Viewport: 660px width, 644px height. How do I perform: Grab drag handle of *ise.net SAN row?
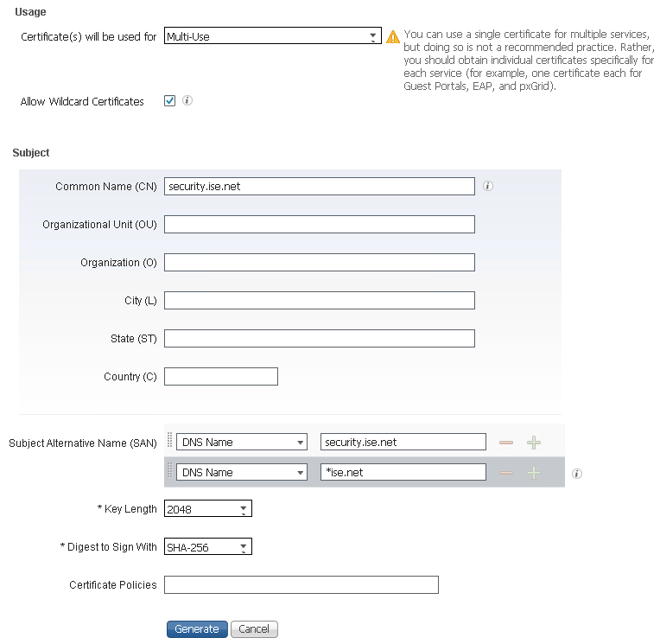click(x=169, y=470)
